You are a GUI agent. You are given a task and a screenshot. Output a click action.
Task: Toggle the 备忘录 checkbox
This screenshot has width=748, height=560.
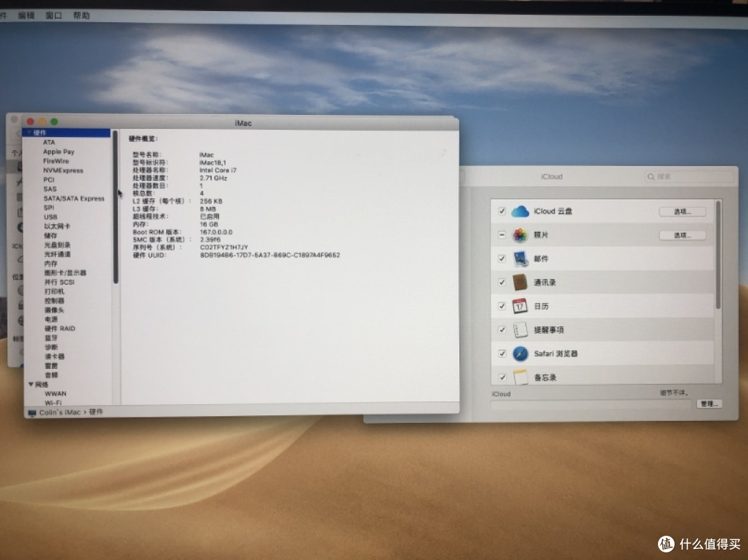[x=501, y=377]
